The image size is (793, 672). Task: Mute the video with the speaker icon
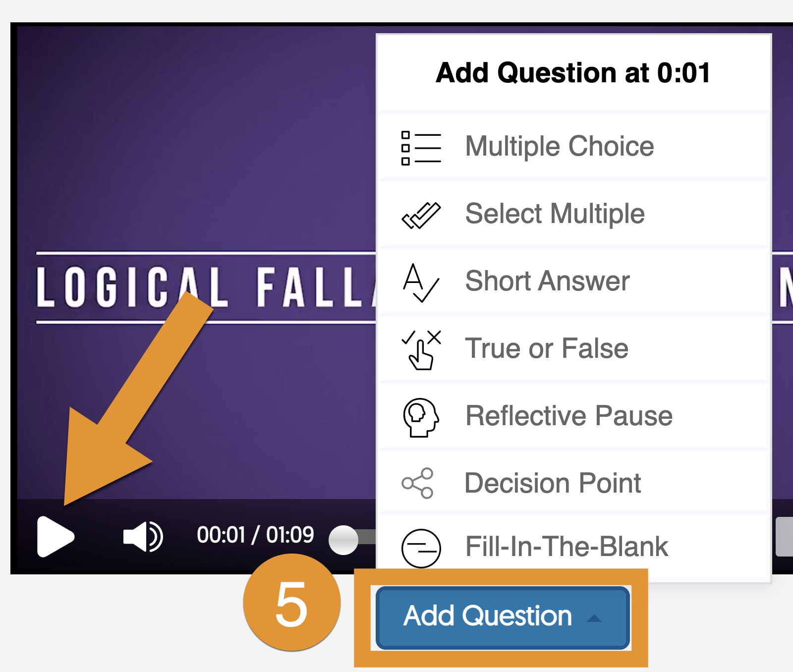pyautogui.click(x=143, y=536)
